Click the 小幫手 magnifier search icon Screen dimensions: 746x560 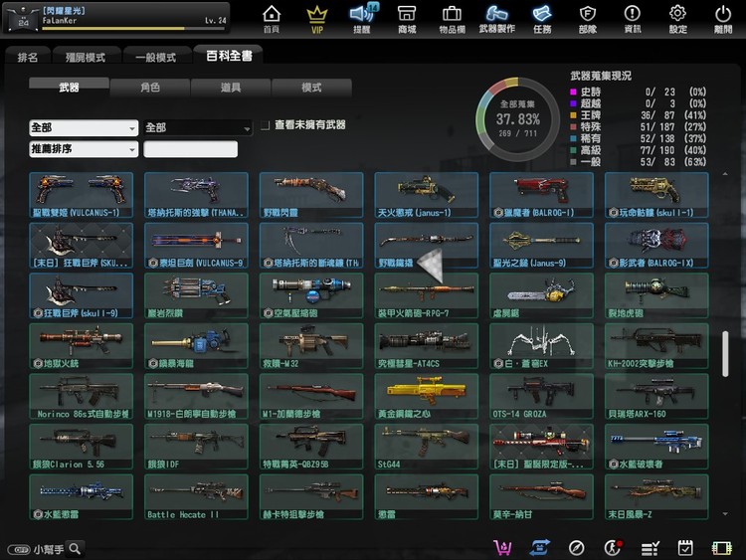click(x=75, y=549)
